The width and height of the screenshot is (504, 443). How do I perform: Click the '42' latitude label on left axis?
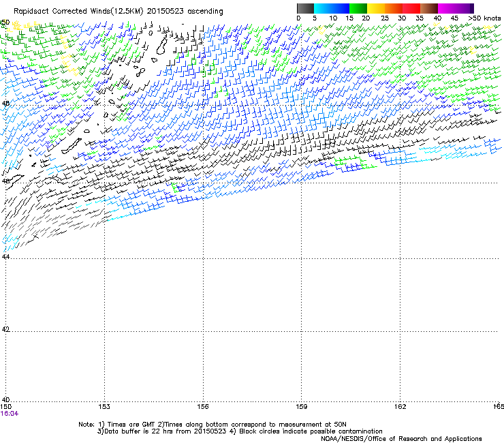click(5, 329)
